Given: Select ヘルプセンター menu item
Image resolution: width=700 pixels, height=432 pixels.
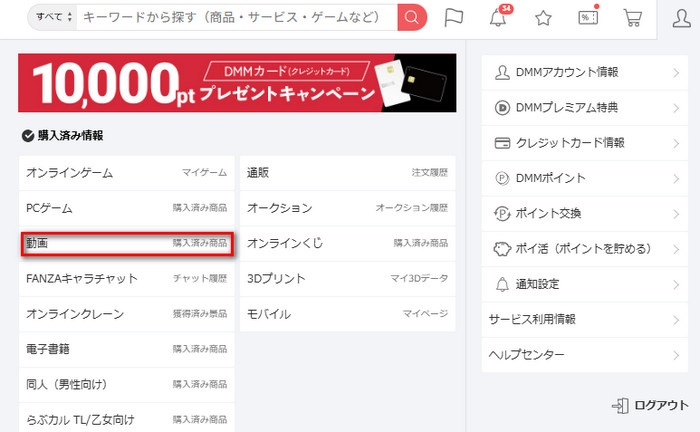Looking at the screenshot, I should click(584, 355).
